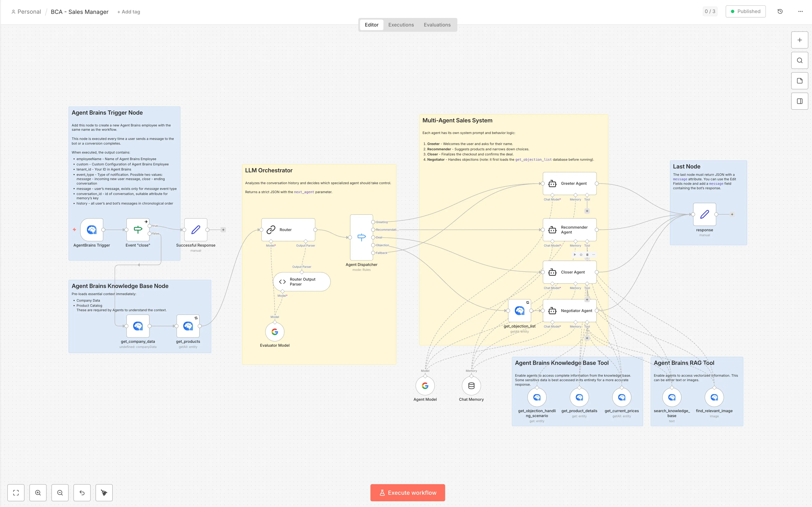Open Closer Agent's three-dot node options menu

tap(594, 255)
